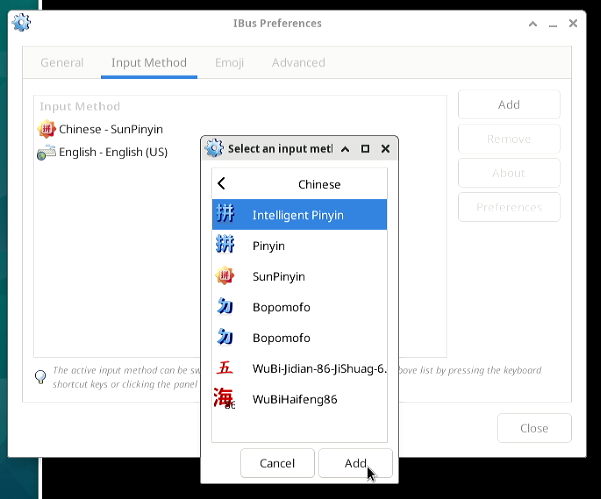Click the SunPinyin icon in the dialog list

[x=225, y=276]
